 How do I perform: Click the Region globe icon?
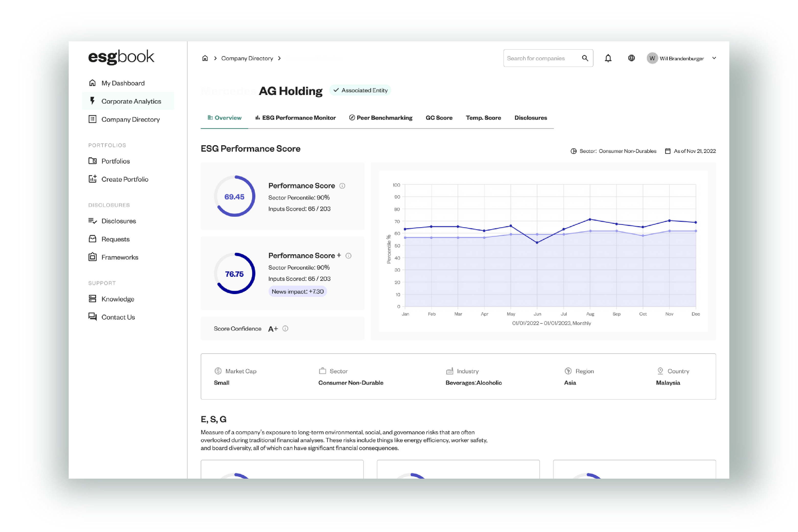pos(568,371)
